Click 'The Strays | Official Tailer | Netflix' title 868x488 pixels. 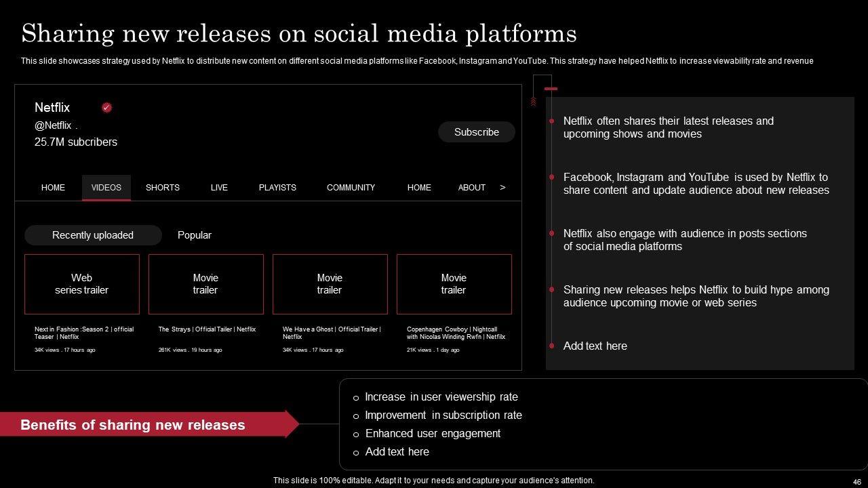pyautogui.click(x=207, y=329)
